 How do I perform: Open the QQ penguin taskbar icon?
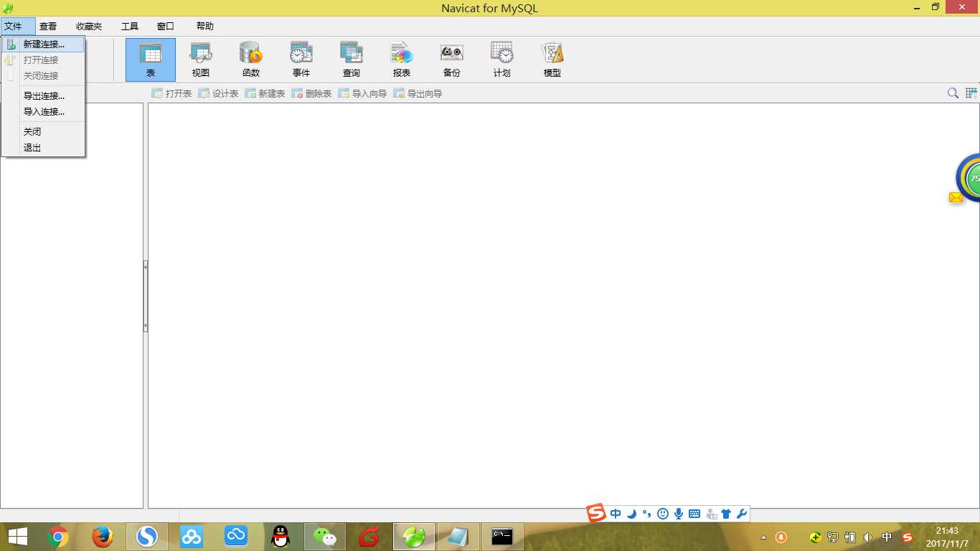[x=281, y=536]
